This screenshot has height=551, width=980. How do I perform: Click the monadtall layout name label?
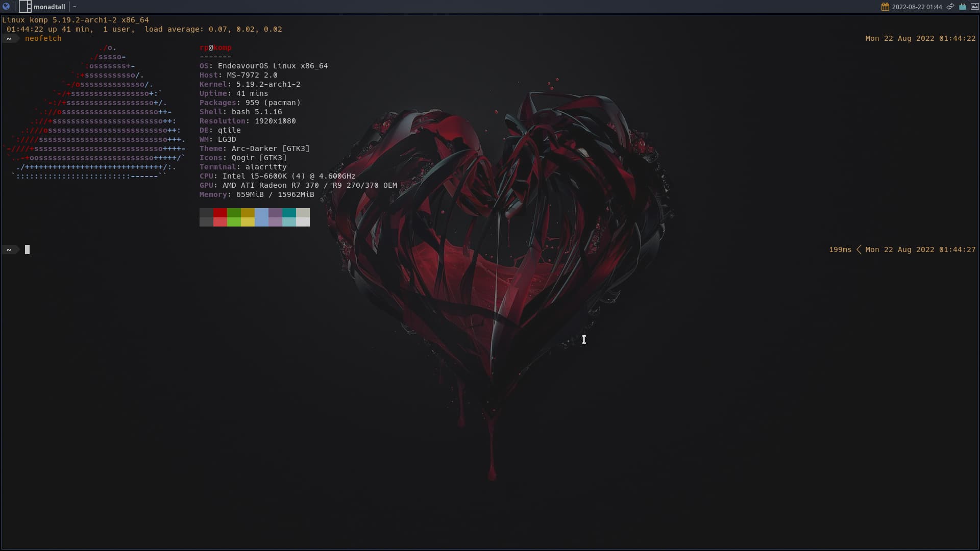click(50, 7)
